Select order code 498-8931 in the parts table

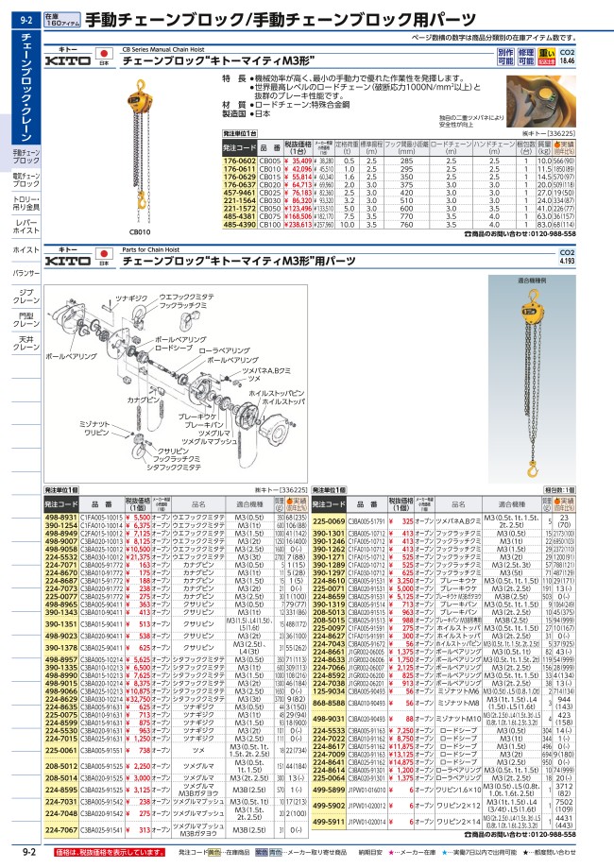61,518
